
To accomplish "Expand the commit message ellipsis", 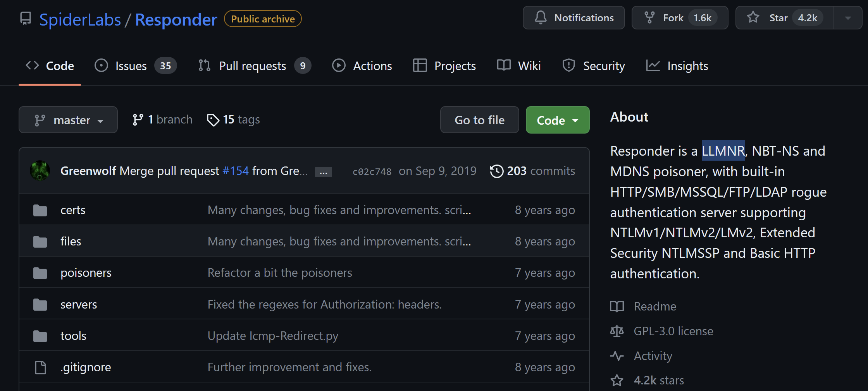I will [x=323, y=172].
